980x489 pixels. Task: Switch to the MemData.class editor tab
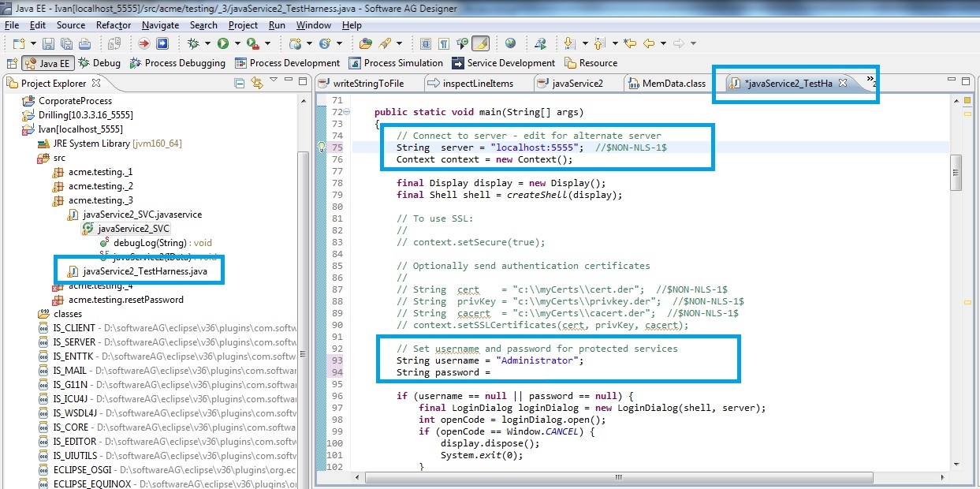coord(667,83)
